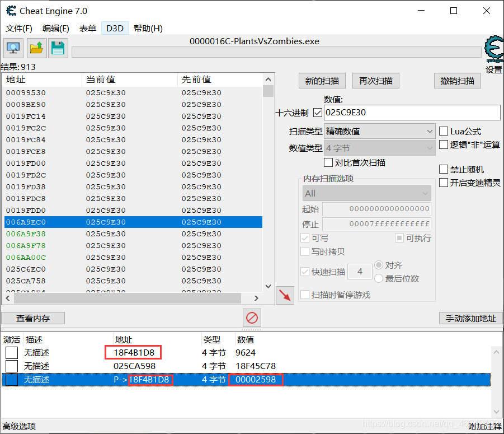
Task: Select result row with address 00099530
Action: coord(133,93)
